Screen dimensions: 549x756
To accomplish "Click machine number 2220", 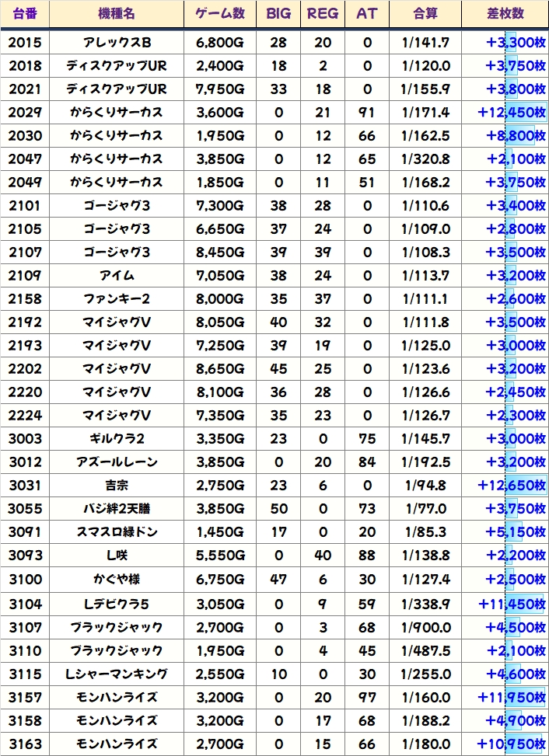I will pos(25,392).
